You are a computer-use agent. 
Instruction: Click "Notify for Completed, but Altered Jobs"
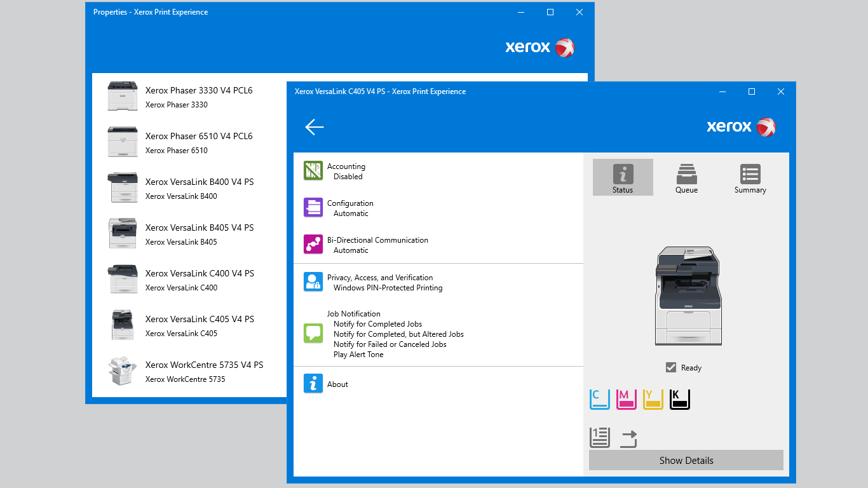pyautogui.click(x=398, y=334)
